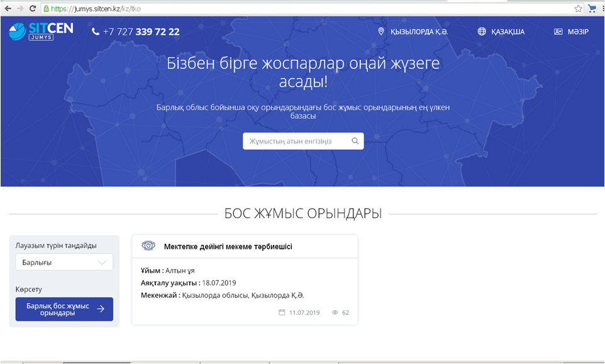
Task: Click the job name search field
Action: click(303, 141)
